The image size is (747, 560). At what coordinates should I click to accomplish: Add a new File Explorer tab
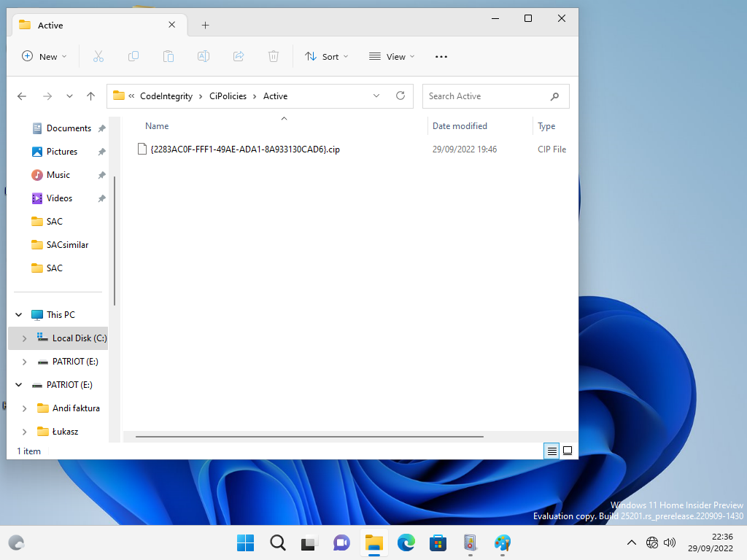(x=205, y=25)
